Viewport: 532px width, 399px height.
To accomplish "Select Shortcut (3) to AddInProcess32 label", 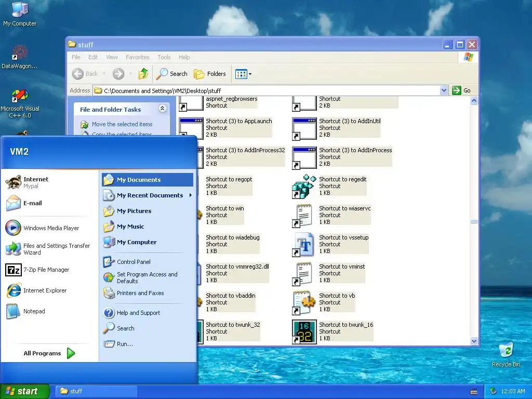I will [x=245, y=150].
